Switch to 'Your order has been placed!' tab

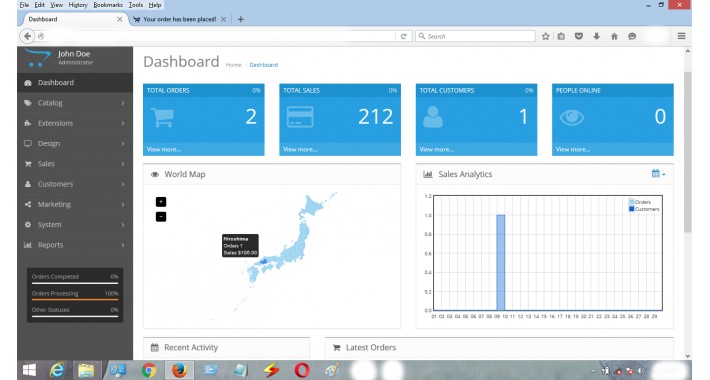point(180,19)
